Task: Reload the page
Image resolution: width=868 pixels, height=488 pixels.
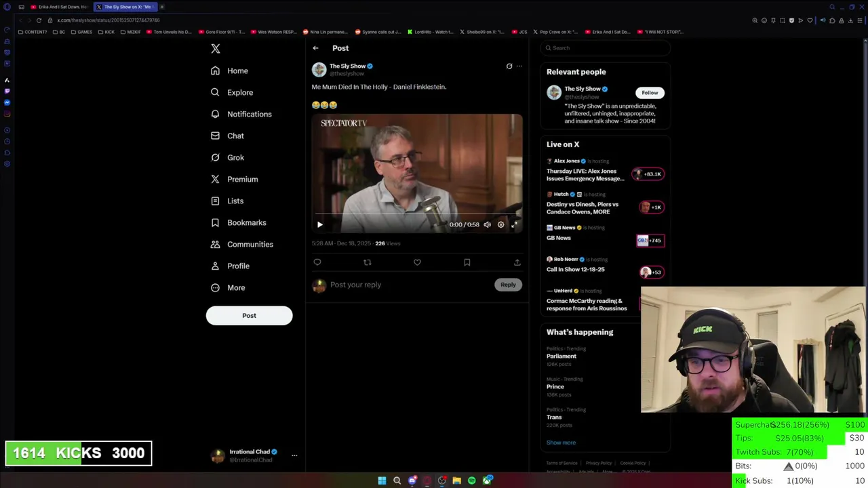Action: pos(39,20)
